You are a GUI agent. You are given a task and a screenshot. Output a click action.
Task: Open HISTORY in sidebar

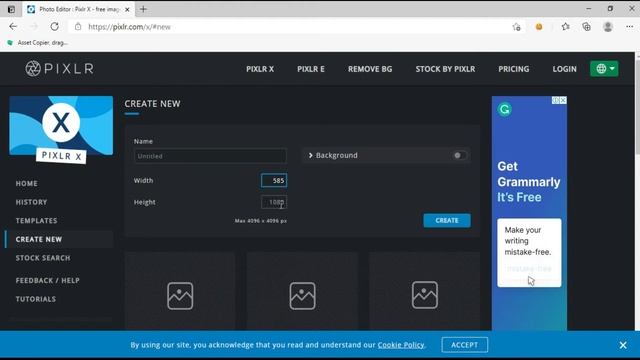pos(31,202)
